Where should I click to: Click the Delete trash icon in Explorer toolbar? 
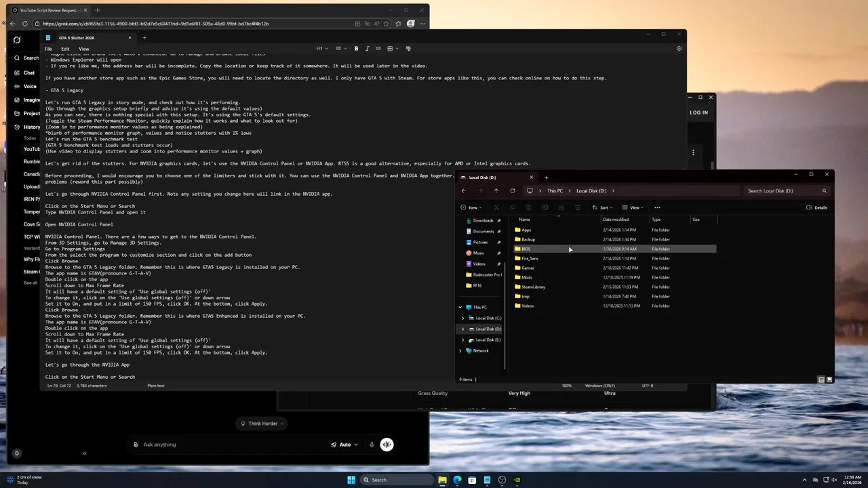[577, 207]
